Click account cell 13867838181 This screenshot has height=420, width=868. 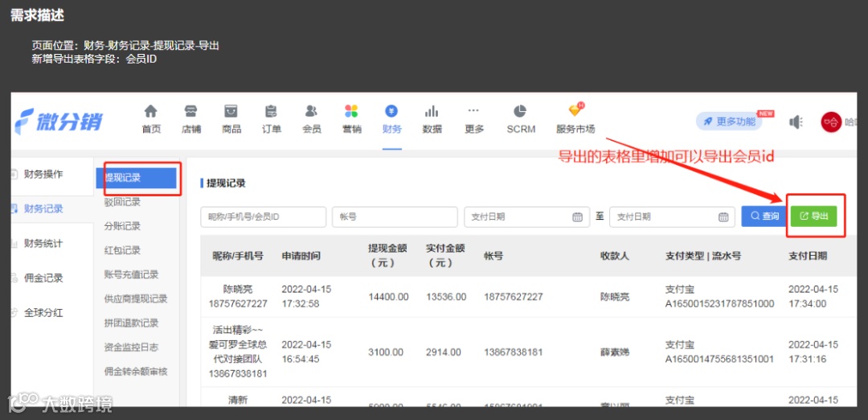tap(513, 352)
